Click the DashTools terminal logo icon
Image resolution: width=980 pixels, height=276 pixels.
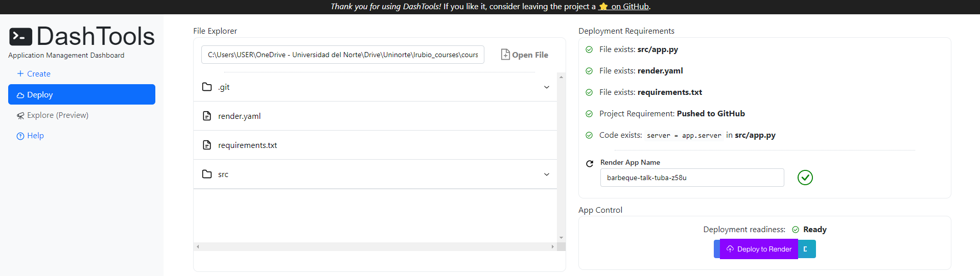point(20,37)
